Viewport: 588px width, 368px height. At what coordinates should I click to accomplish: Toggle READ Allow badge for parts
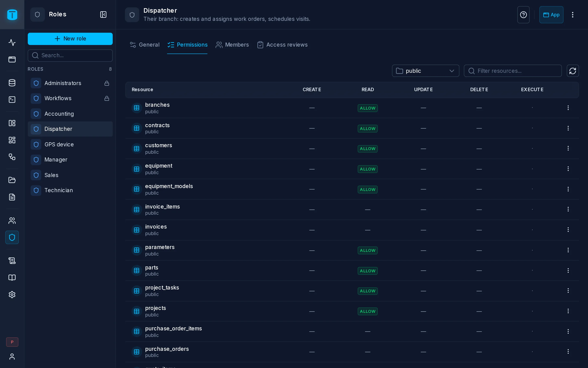point(368,271)
